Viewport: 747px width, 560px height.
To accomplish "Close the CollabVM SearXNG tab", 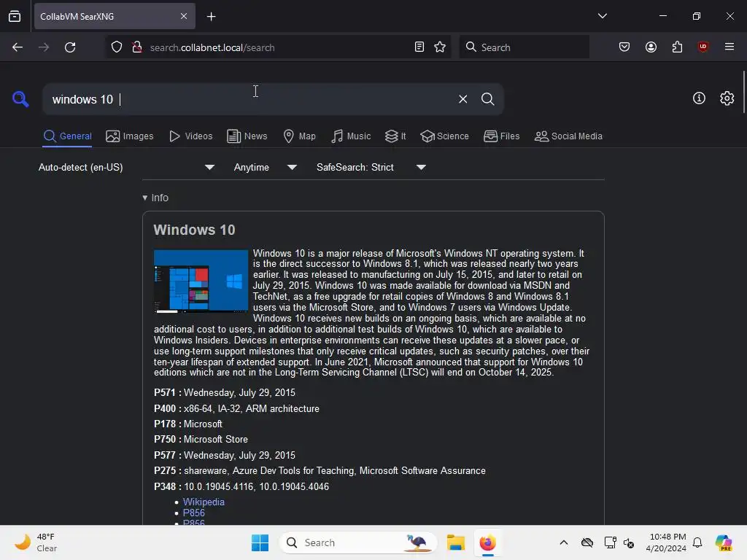I will pyautogui.click(x=184, y=16).
